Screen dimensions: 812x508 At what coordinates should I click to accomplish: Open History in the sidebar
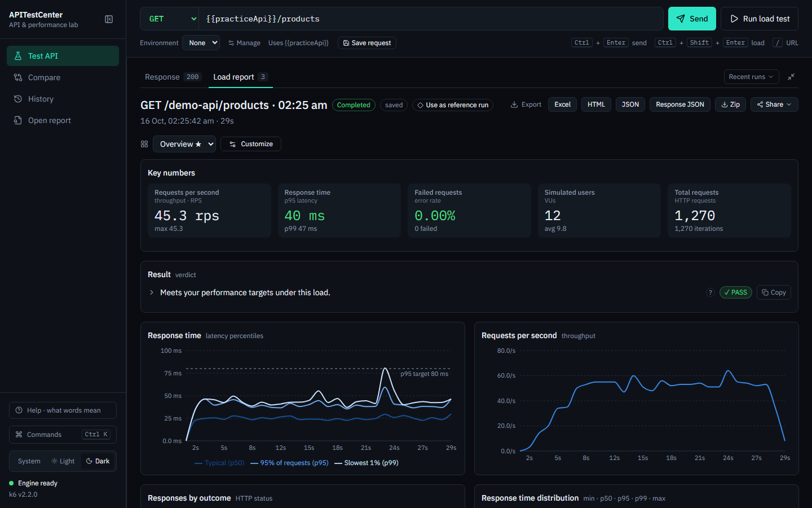63,99
